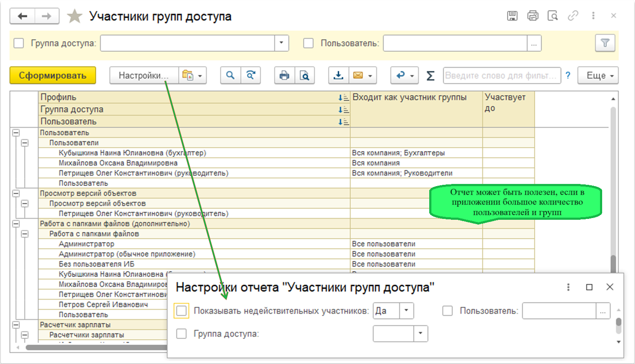The width and height of the screenshot is (635, 364).
Task: Click the Сформировать button
Action: point(53,76)
